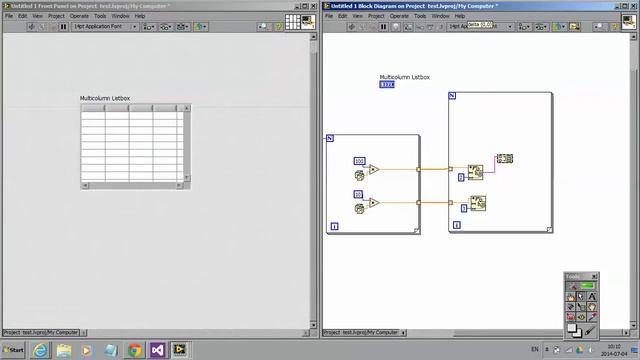The image size is (640, 360).
Task: Select iteration terminal of left loop
Action: tap(334, 227)
